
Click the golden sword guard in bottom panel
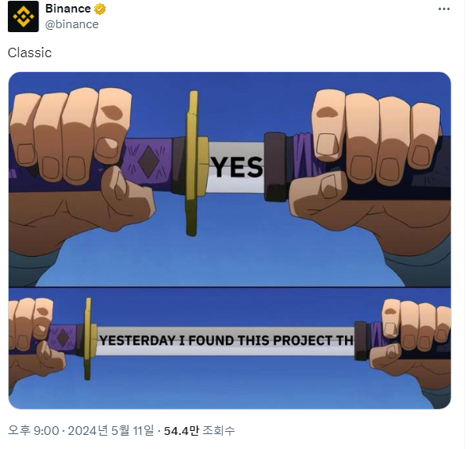click(89, 339)
